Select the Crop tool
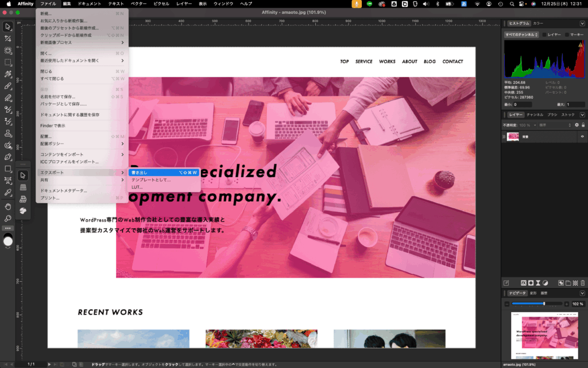 (x=8, y=50)
